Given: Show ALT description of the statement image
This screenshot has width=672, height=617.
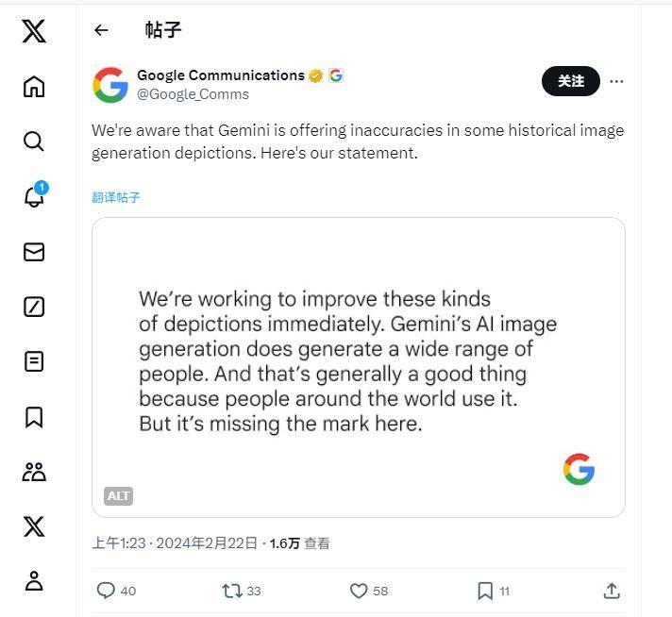Looking at the screenshot, I should click(x=118, y=496).
